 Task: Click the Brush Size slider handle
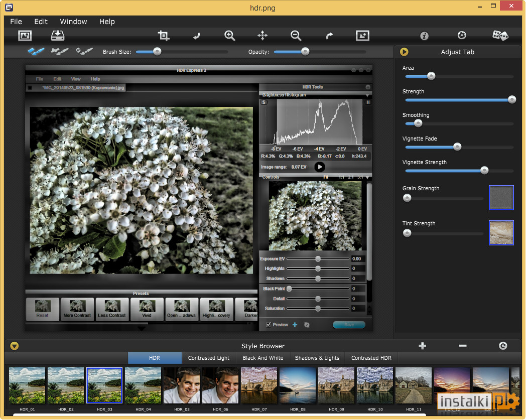157,51
